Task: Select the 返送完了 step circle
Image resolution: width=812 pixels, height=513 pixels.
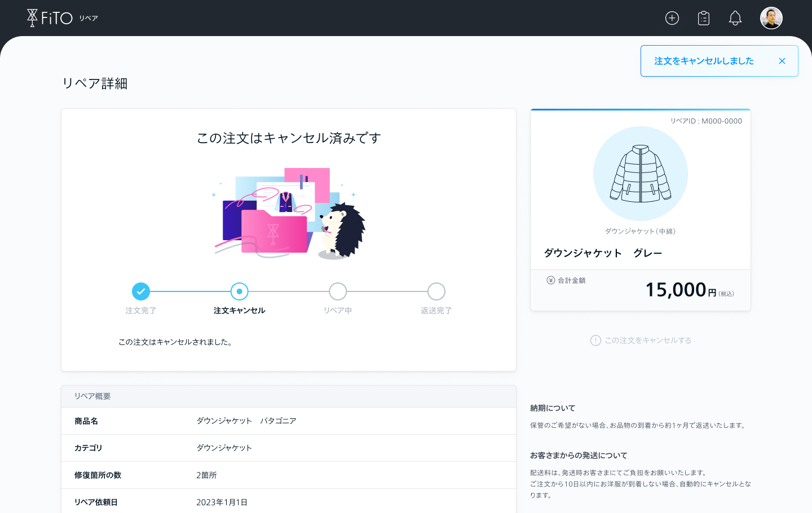Action: coord(436,291)
